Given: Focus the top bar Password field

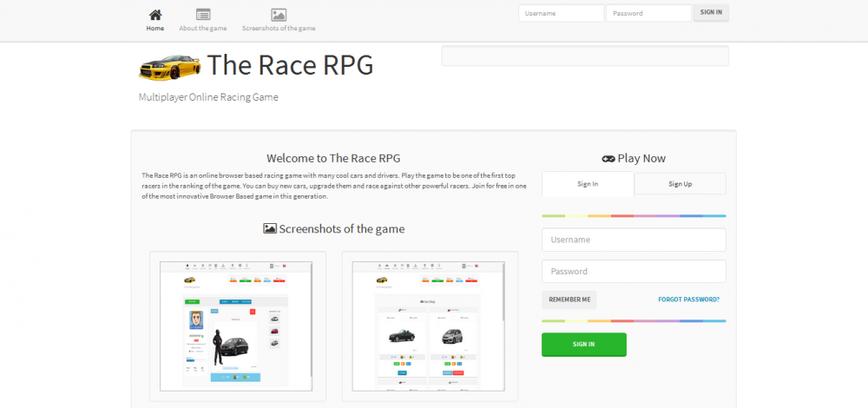Looking at the screenshot, I should [x=648, y=13].
